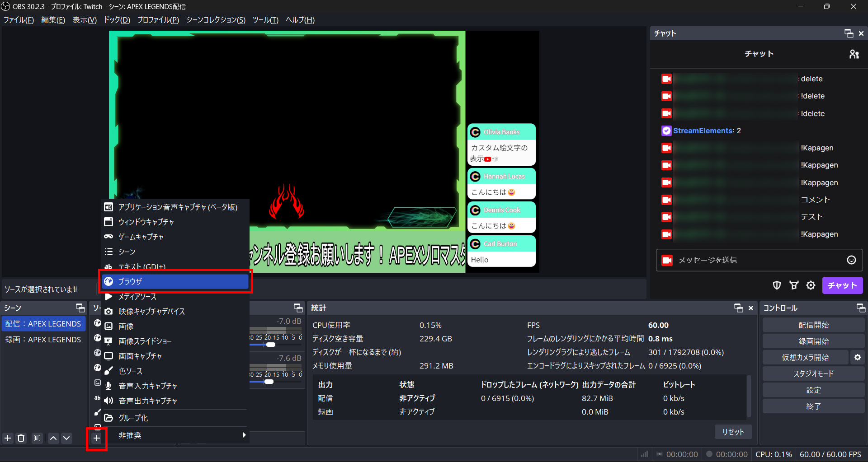Choose 音声入力キャプチャ menu entry
868x462 pixels.
click(175, 386)
